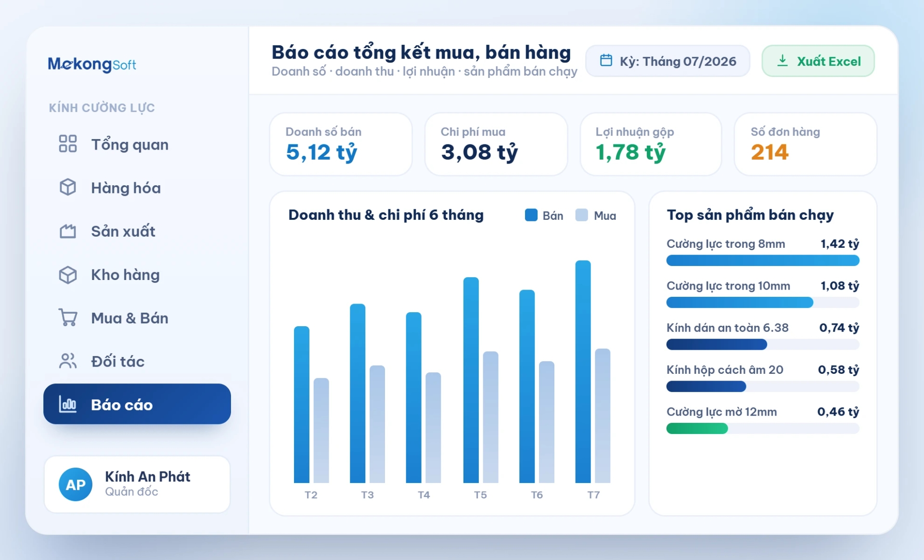The width and height of the screenshot is (924, 560).
Task: Navigate to Mua & Bán
Action: pos(137,318)
